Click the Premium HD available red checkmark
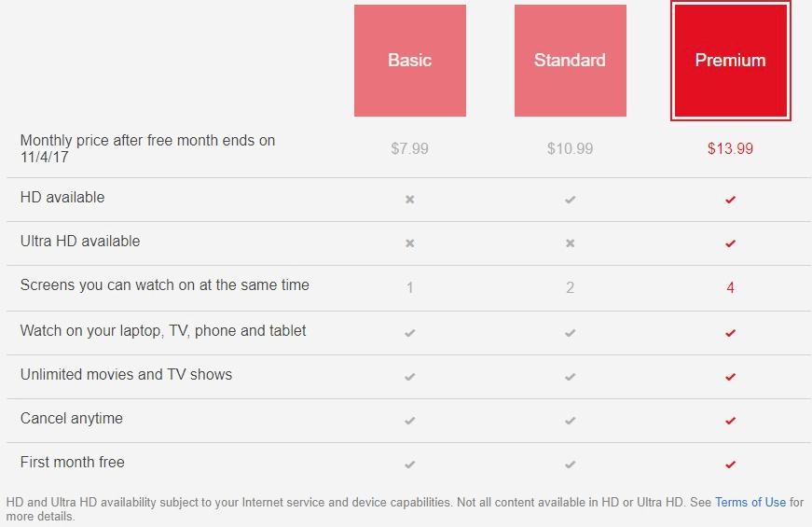Image resolution: width=812 pixels, height=527 pixels. (x=730, y=200)
